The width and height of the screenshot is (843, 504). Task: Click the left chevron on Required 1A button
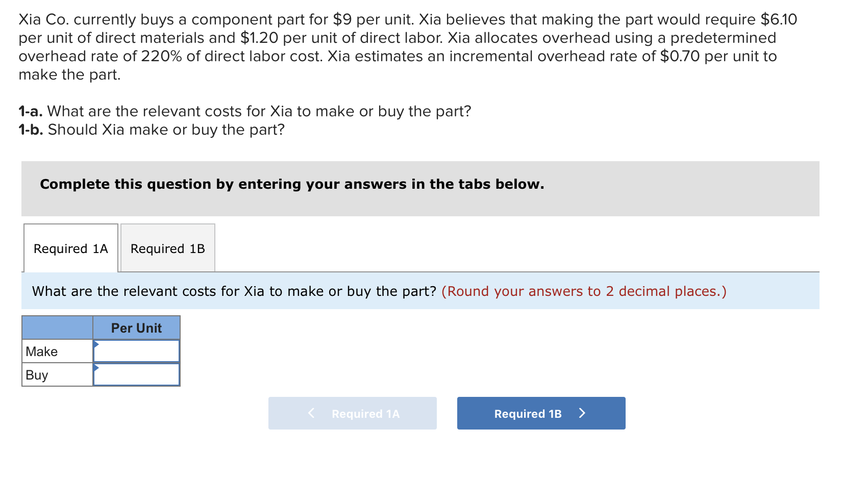pyautogui.click(x=311, y=413)
